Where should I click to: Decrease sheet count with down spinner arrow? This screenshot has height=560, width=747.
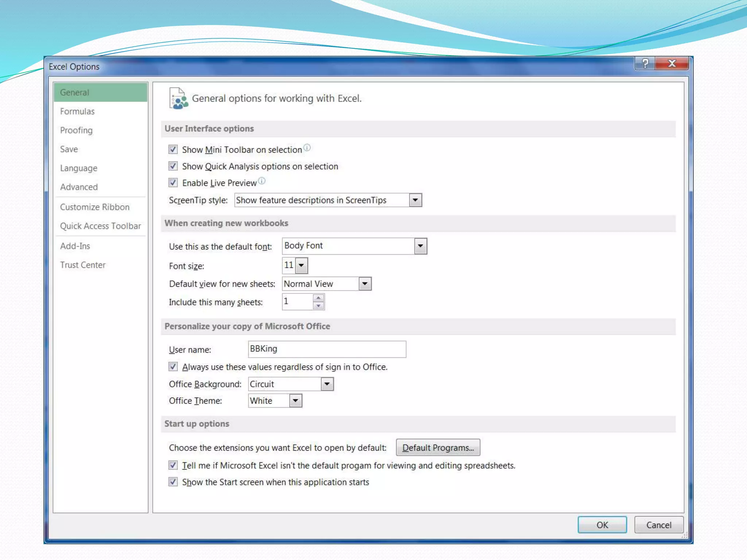click(318, 306)
